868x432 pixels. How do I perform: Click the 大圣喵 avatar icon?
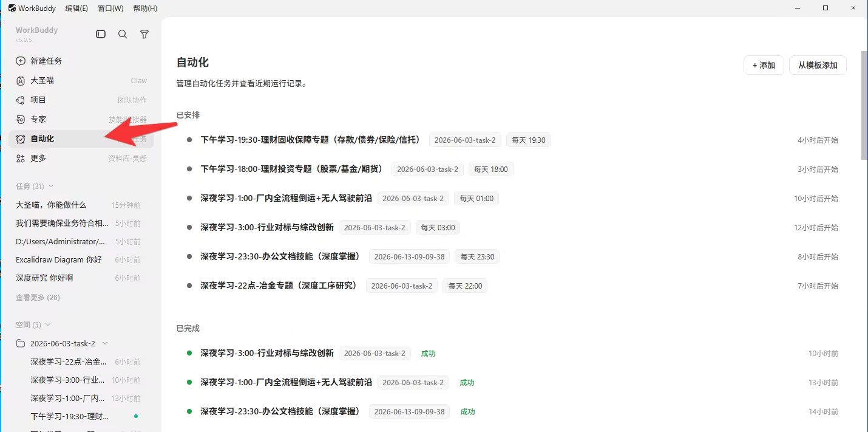tap(21, 80)
